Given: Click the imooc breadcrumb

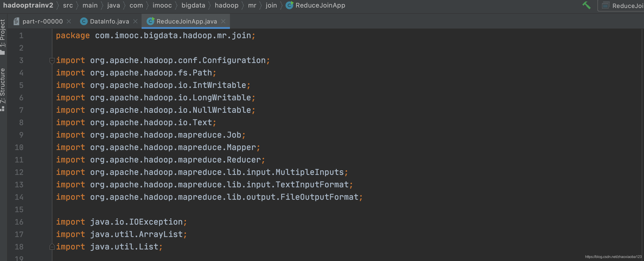Looking at the screenshot, I should pos(162,5).
